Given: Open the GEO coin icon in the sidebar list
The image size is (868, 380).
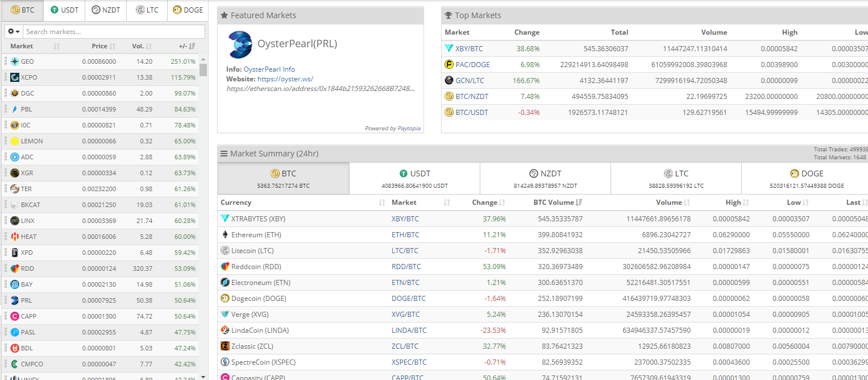Looking at the screenshot, I should 15,61.
